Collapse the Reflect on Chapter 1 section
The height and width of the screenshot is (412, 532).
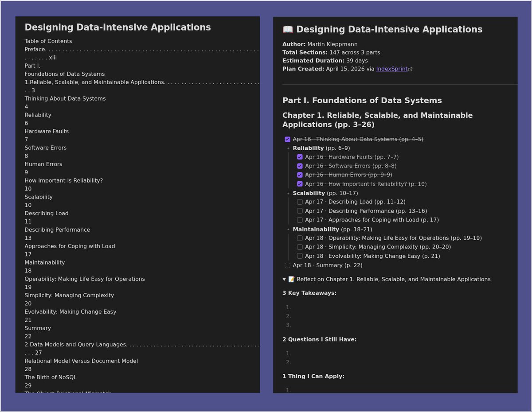pos(285,279)
